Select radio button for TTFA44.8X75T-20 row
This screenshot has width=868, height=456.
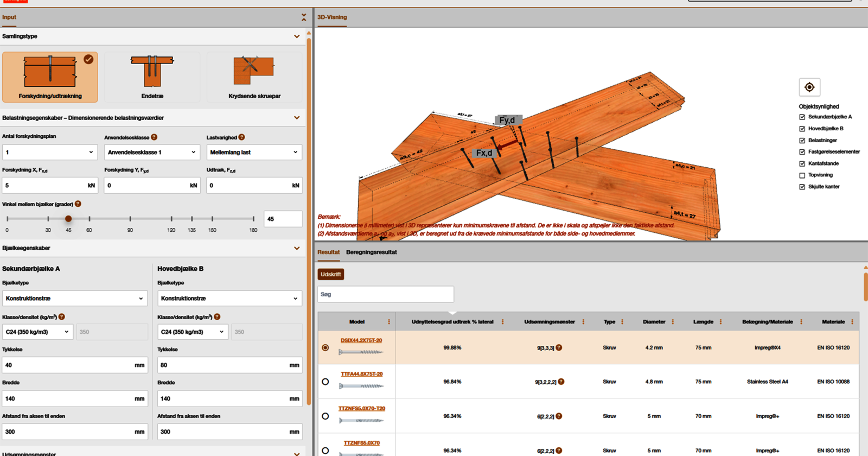(x=325, y=382)
